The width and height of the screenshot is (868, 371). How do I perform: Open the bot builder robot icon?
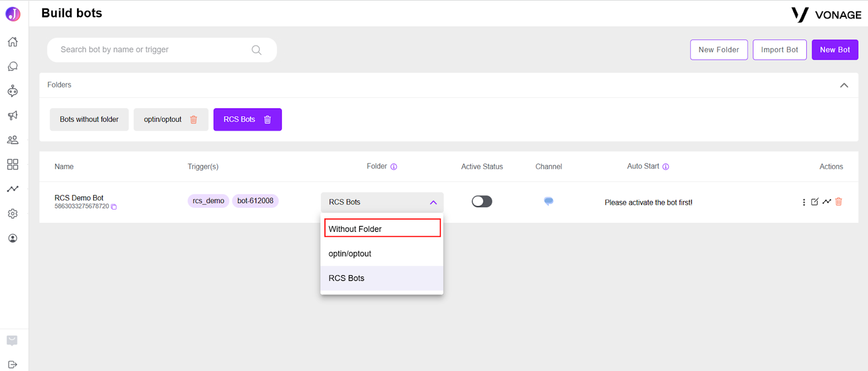pos(12,91)
